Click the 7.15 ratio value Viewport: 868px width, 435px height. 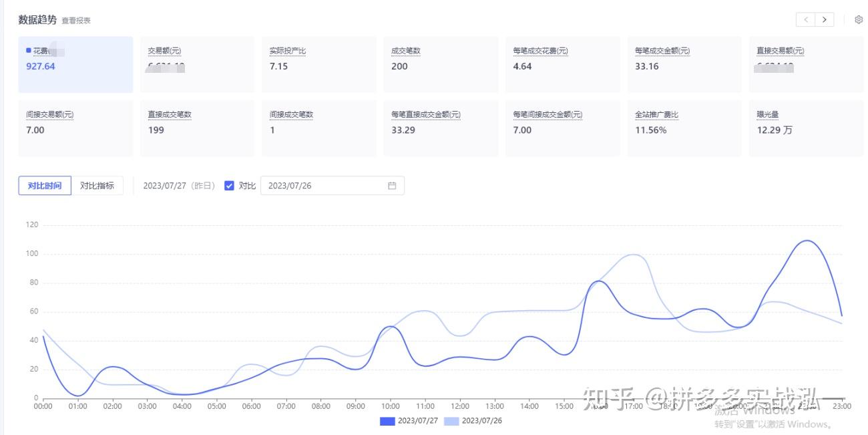coord(278,66)
